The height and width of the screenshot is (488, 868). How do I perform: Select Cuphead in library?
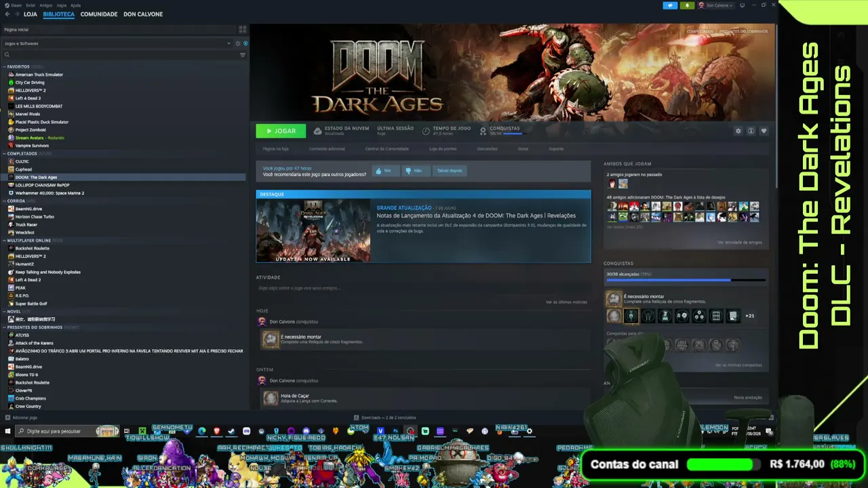(x=24, y=169)
